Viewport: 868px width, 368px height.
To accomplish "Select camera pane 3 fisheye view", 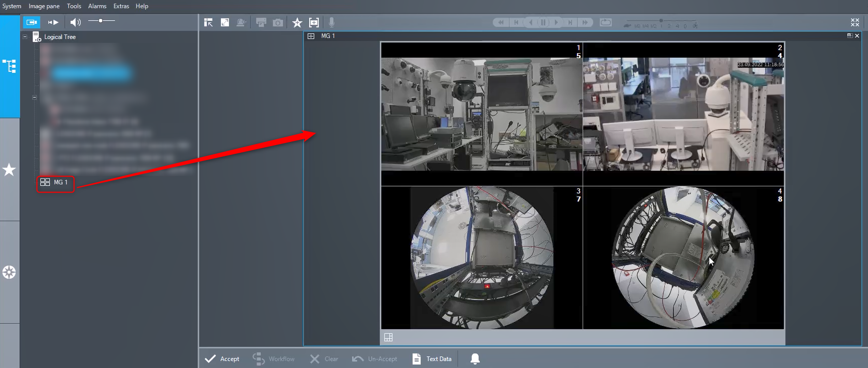I will (481, 258).
